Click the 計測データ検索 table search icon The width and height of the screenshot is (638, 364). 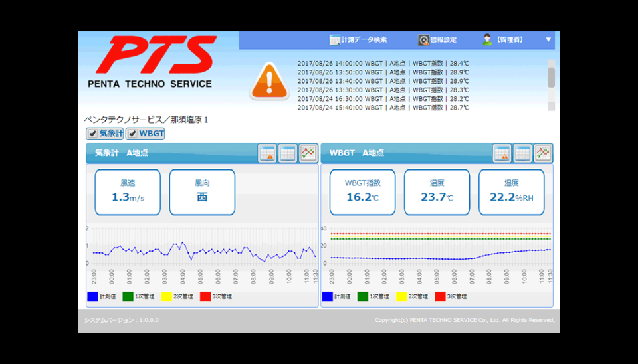334,40
